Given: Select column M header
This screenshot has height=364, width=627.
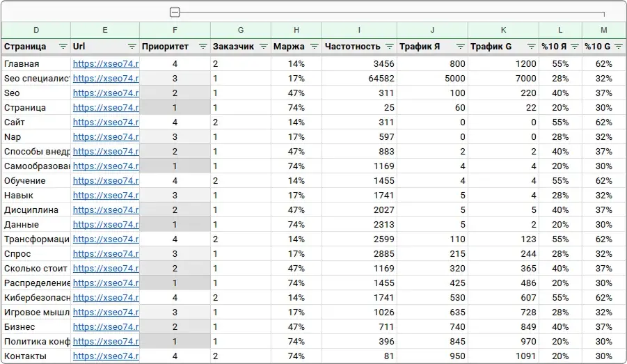Looking at the screenshot, I should tap(604, 30).
